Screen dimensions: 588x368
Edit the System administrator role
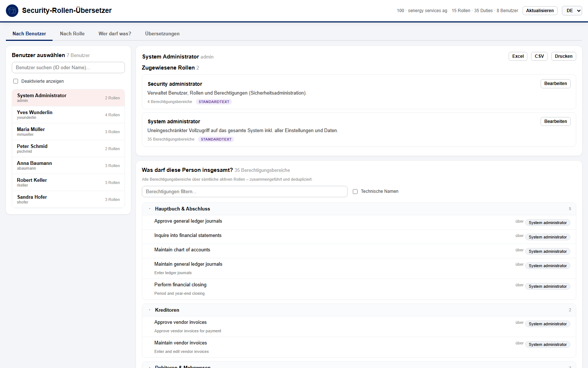[x=555, y=121]
